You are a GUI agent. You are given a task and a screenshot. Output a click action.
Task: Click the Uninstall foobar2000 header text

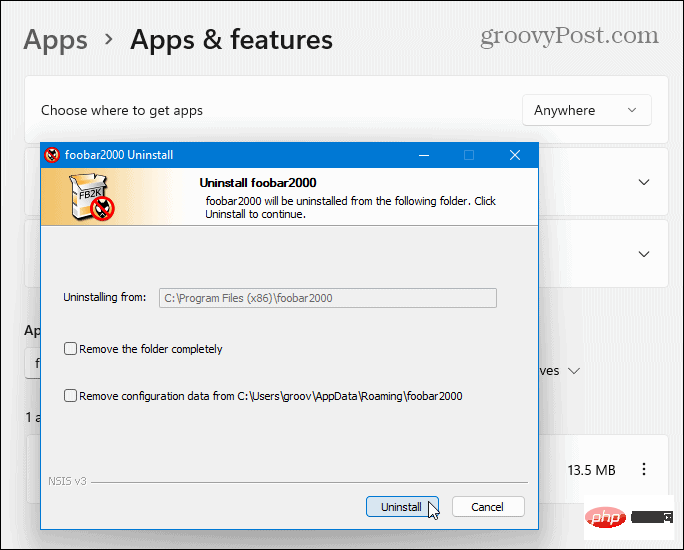click(x=258, y=183)
